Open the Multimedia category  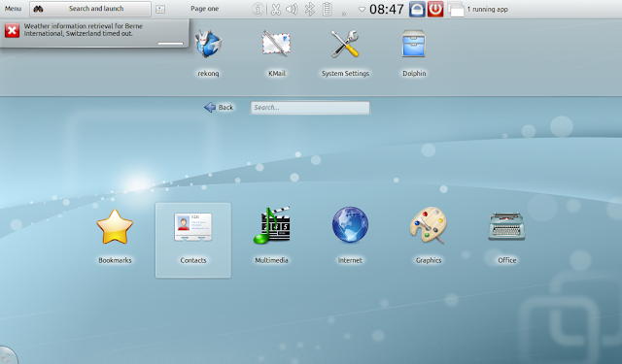[x=271, y=236]
